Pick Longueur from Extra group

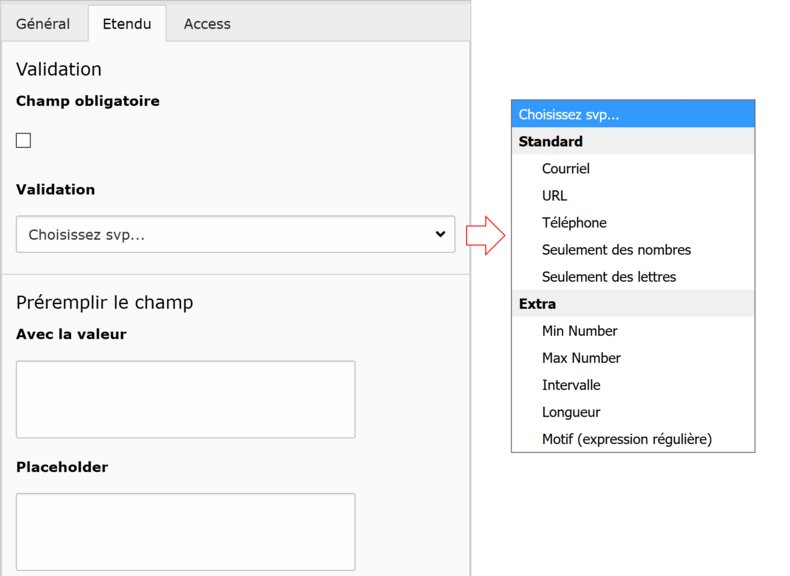tap(571, 412)
